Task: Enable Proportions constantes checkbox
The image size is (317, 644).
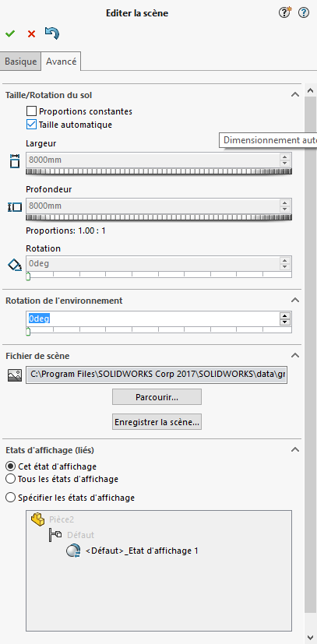Action: [31, 111]
